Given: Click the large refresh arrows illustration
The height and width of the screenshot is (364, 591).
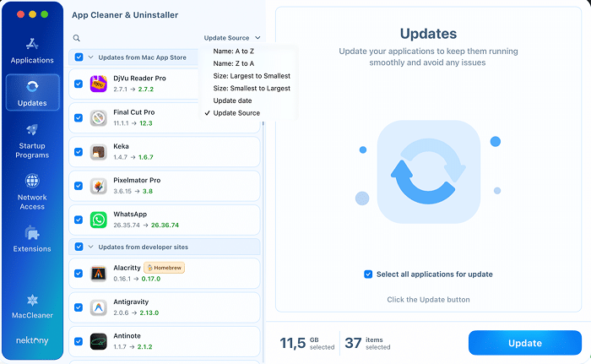Looking at the screenshot, I should [x=429, y=171].
